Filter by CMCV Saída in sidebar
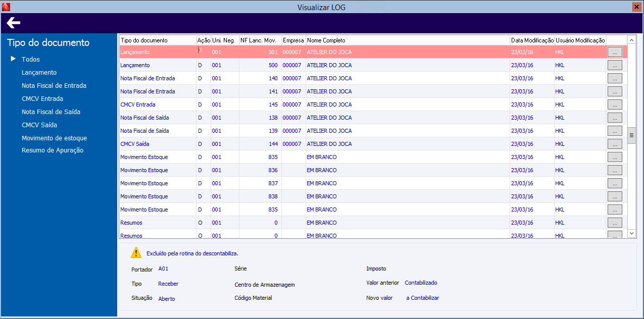 (39, 125)
